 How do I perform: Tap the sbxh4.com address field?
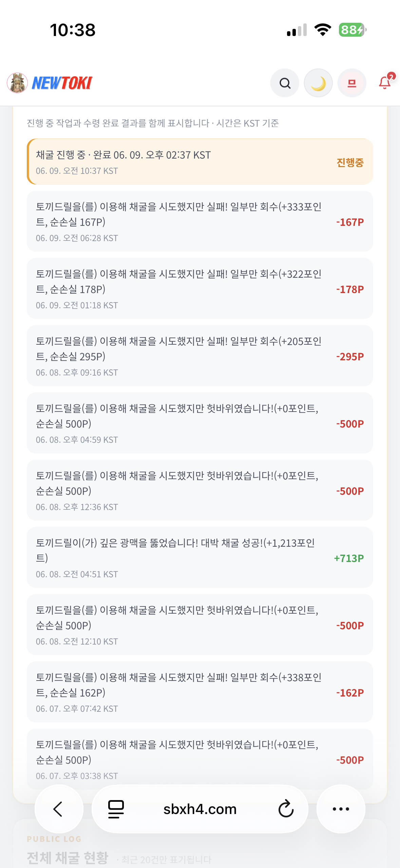pyautogui.click(x=200, y=809)
